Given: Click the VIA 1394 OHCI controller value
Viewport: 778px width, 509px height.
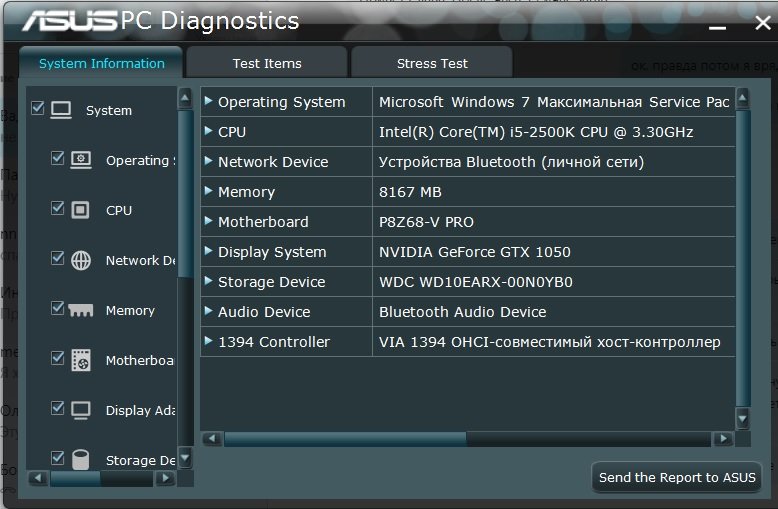Looking at the screenshot, I should tap(549, 342).
